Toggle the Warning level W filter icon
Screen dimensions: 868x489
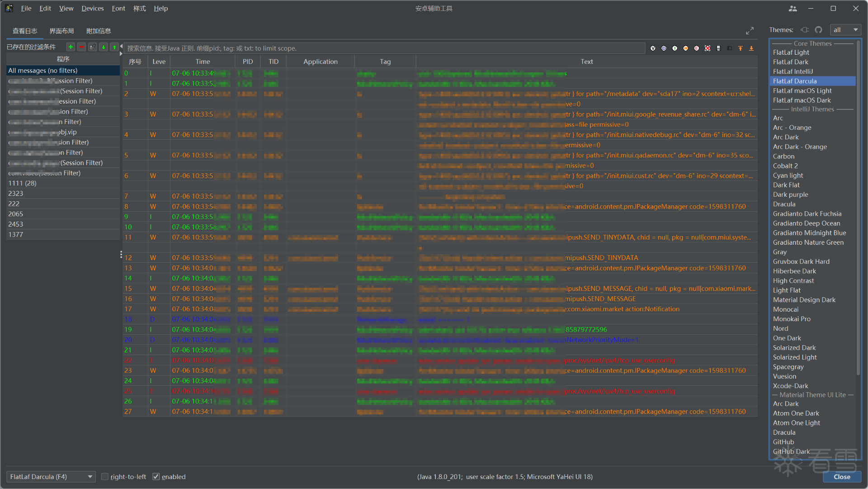(686, 48)
